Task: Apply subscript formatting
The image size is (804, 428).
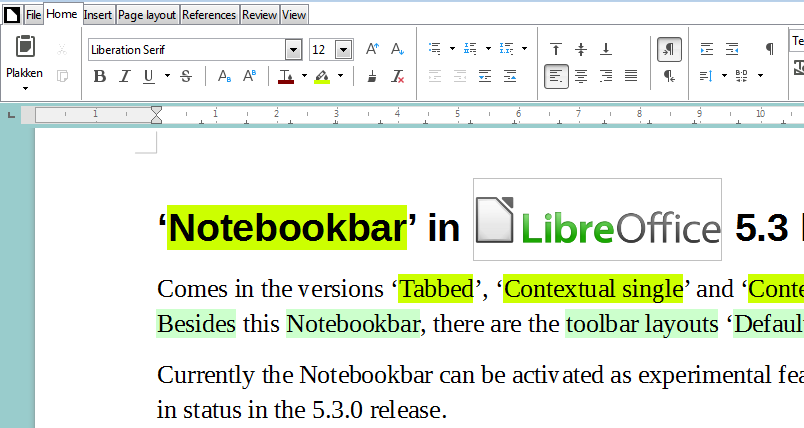Action: pyautogui.click(x=225, y=76)
